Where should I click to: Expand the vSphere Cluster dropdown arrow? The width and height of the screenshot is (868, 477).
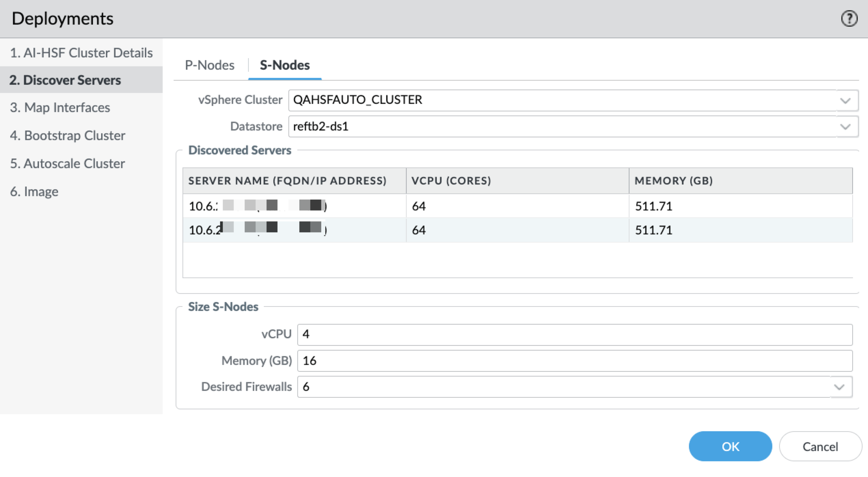[x=845, y=101]
